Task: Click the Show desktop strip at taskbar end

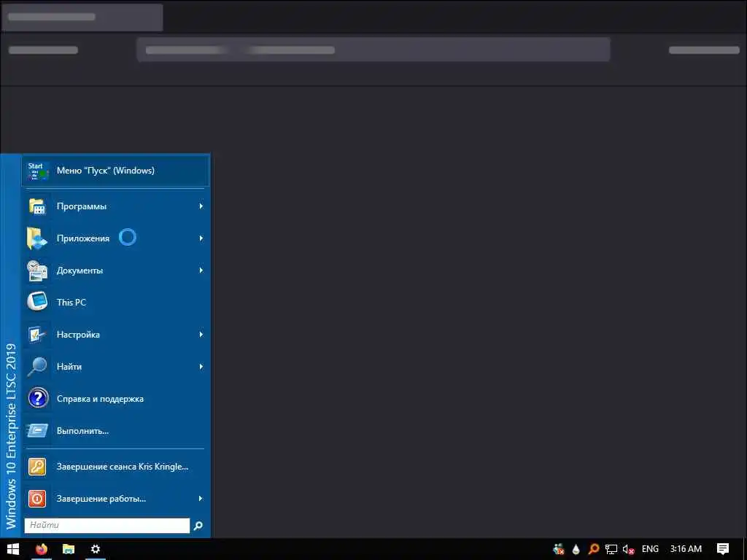Action: click(745, 549)
